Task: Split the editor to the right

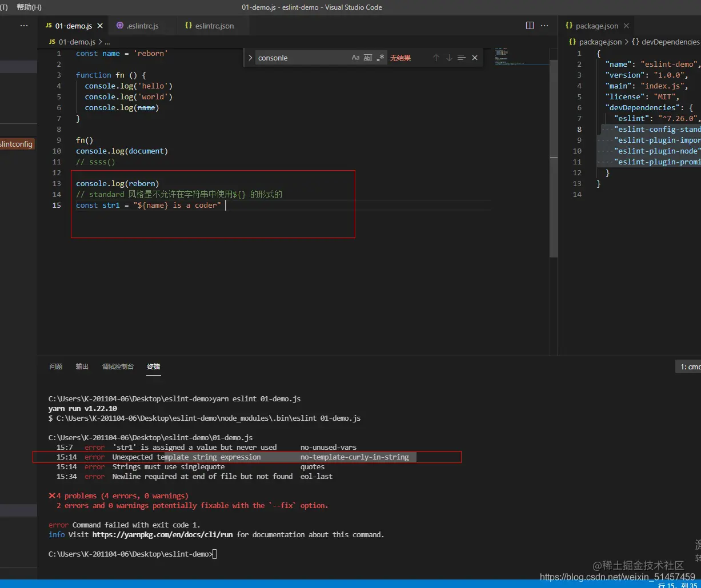Action: [x=530, y=26]
